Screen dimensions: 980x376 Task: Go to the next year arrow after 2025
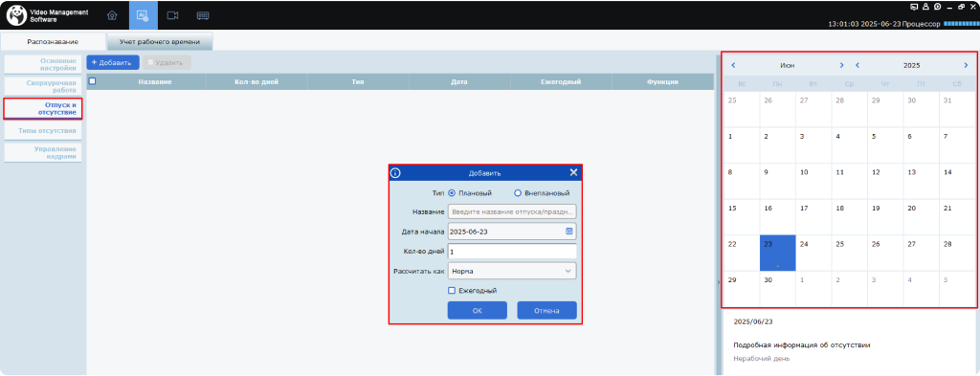(x=966, y=65)
